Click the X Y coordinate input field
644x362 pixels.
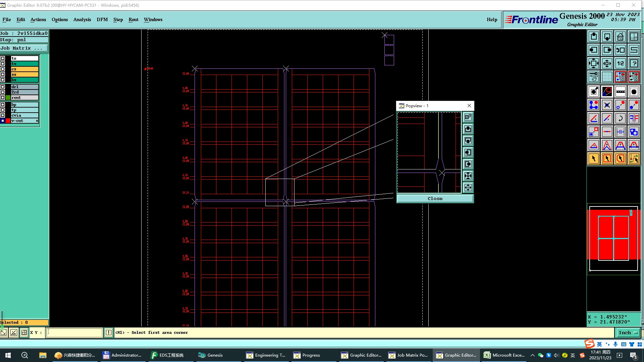click(x=74, y=333)
